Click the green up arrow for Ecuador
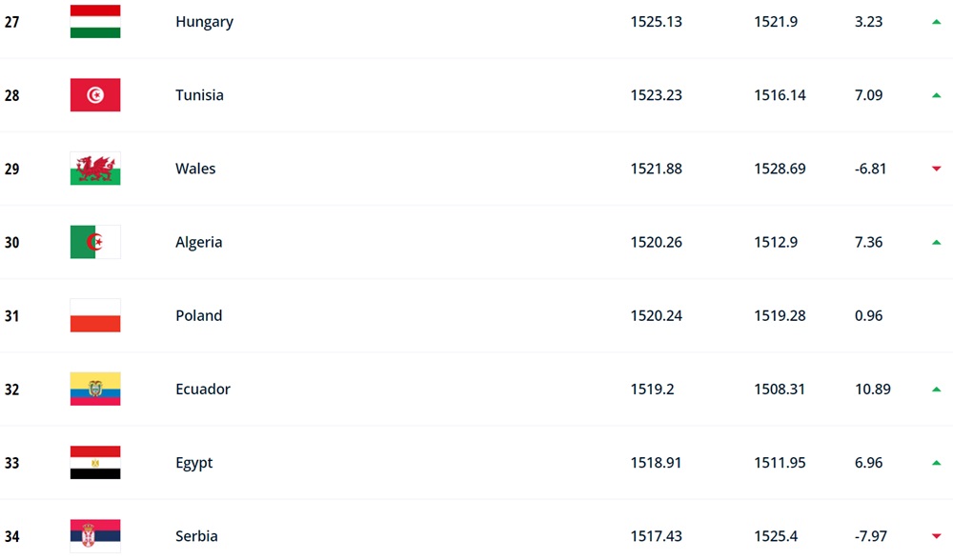Viewport: 953px width, 560px height. (936, 390)
